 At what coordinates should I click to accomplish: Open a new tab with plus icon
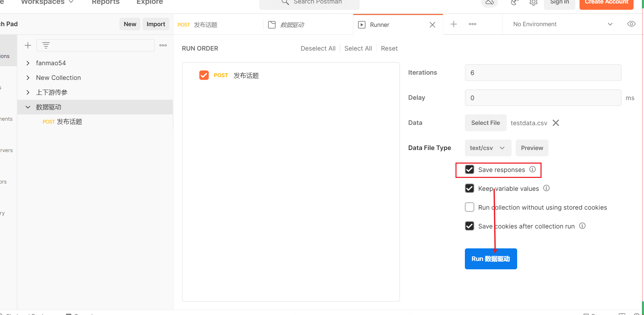pos(454,24)
